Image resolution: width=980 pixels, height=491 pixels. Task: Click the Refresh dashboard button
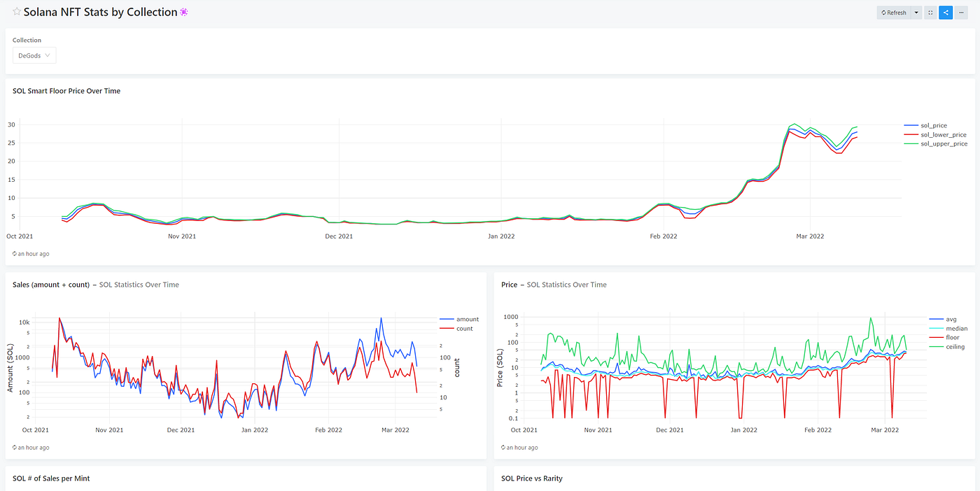[894, 13]
